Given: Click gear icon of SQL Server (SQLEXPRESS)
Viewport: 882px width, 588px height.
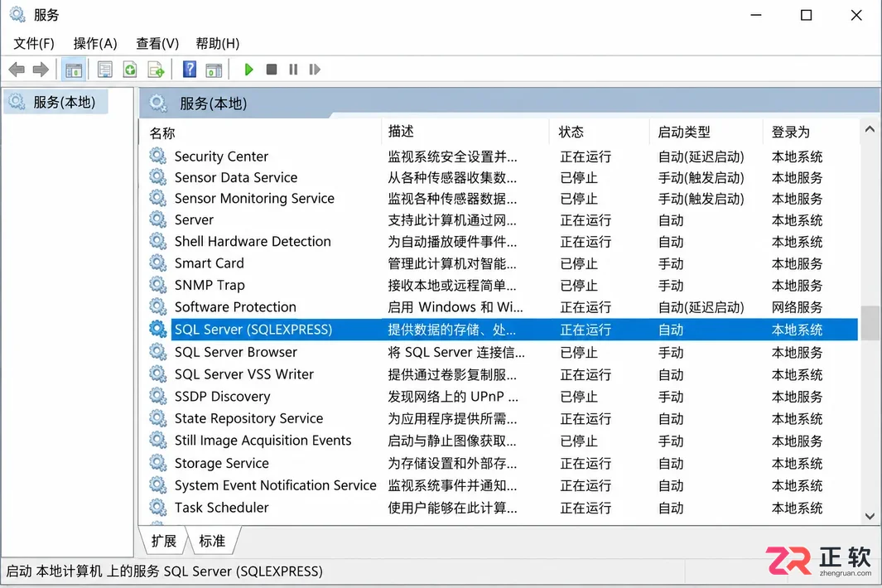Looking at the screenshot, I should (157, 329).
